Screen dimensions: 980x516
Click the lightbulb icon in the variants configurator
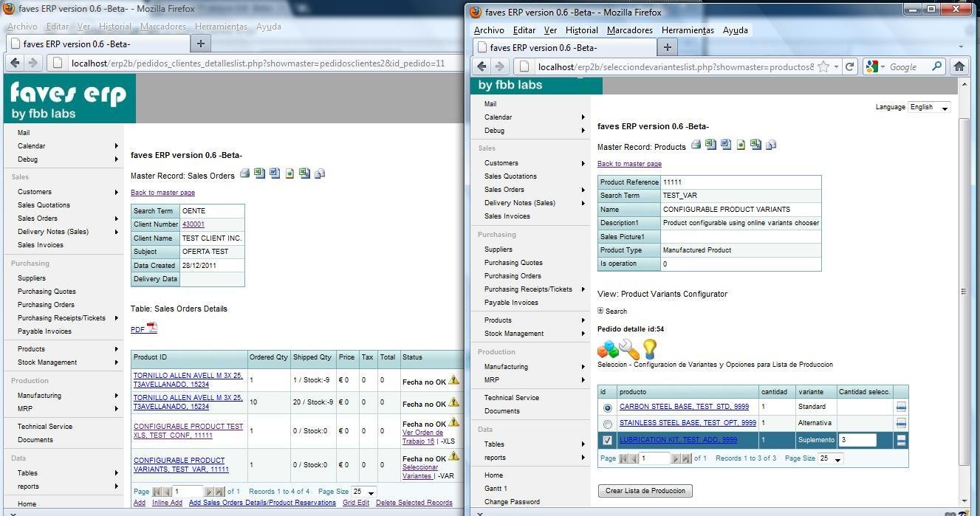(x=648, y=349)
